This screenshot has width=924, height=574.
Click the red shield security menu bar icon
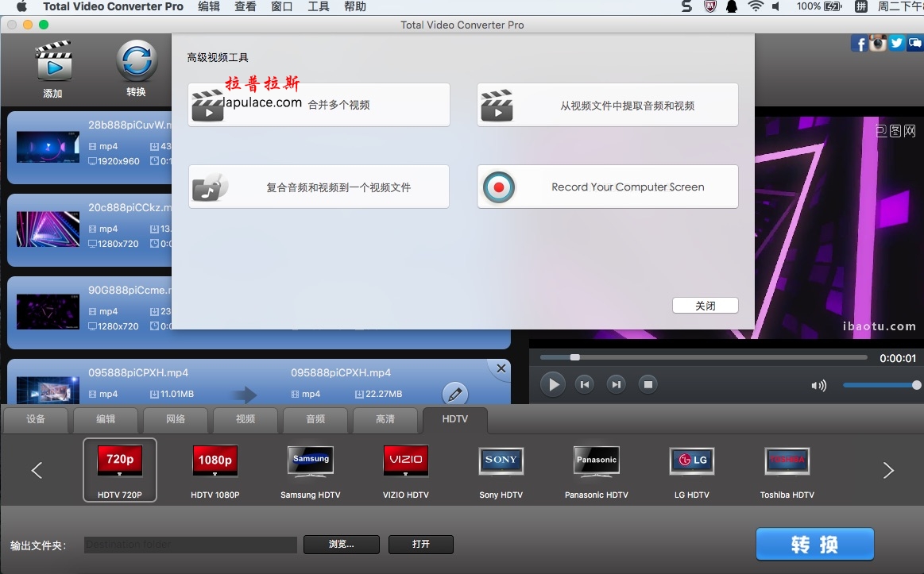[x=711, y=6]
